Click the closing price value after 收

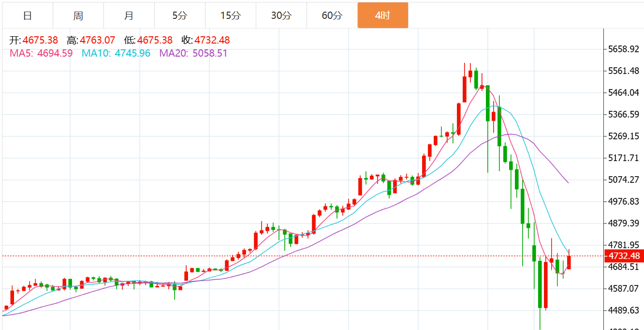click(212, 41)
